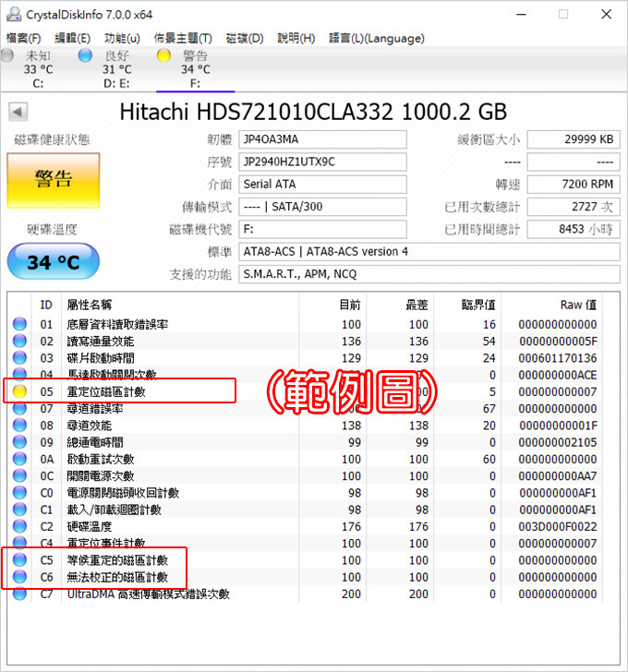The height and width of the screenshot is (672, 628).
Task: Click the drive letter field F:
Action: tap(322, 229)
